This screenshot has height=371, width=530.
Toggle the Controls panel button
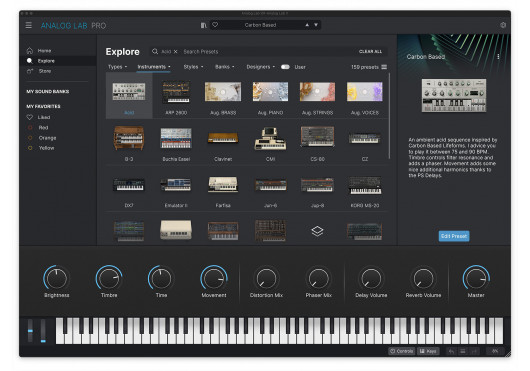(x=402, y=351)
